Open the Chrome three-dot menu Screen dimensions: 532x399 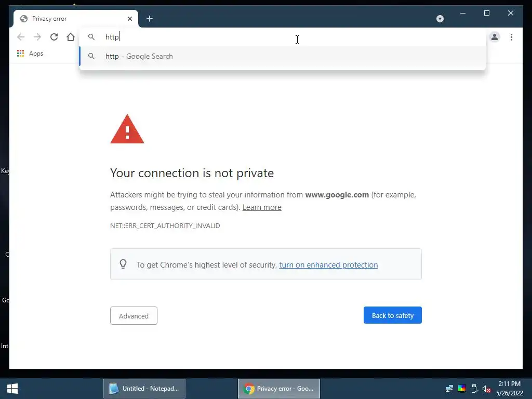click(x=511, y=37)
